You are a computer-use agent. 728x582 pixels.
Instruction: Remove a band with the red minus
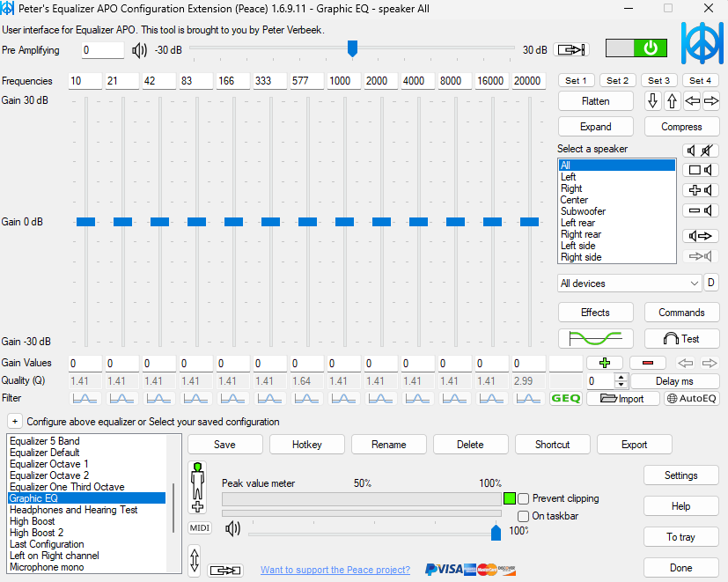point(648,363)
